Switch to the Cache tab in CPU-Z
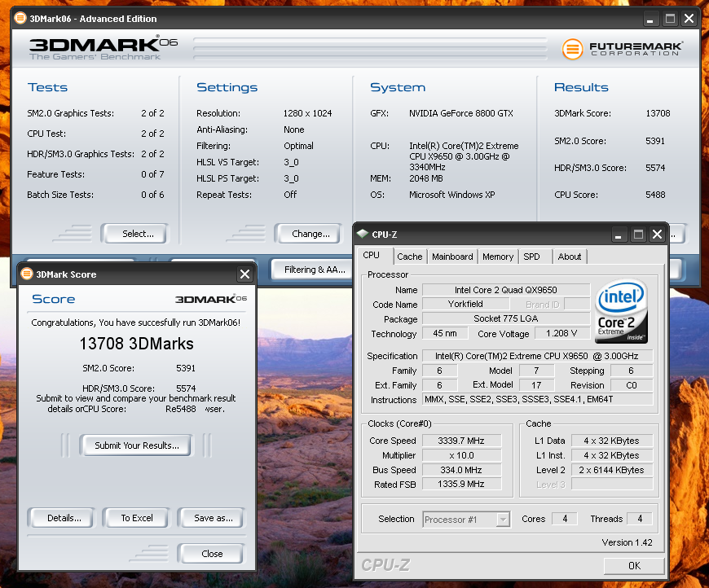The width and height of the screenshot is (709, 588). tap(409, 257)
